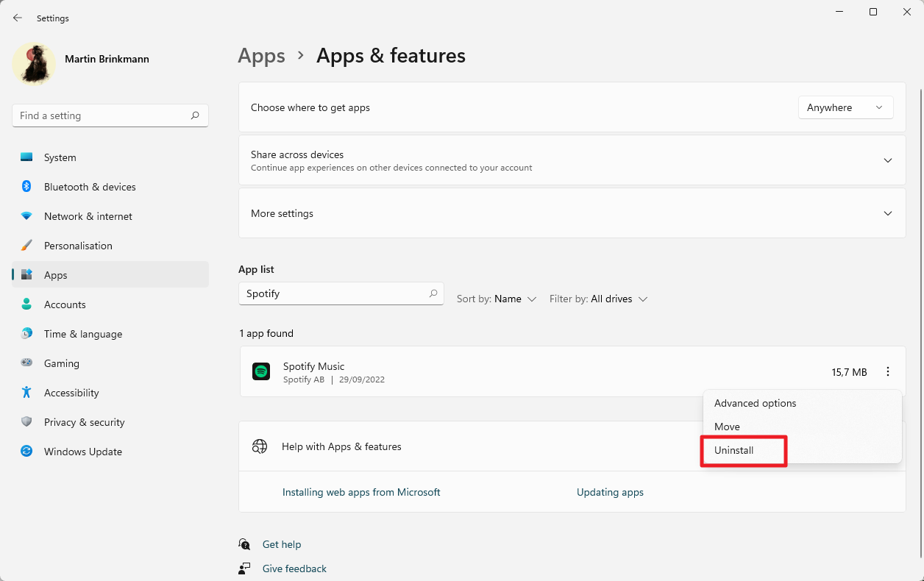Open Accounts settings
Image resolution: width=924 pixels, height=581 pixels.
pos(110,304)
